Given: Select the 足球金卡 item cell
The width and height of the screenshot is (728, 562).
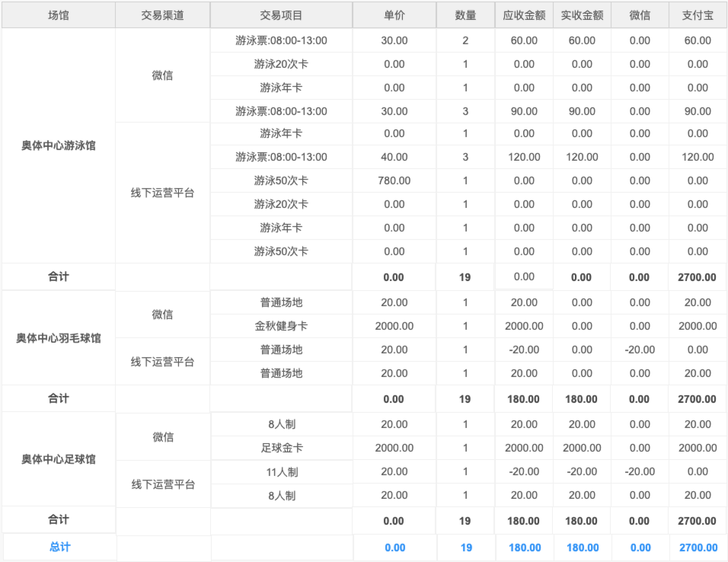Looking at the screenshot, I should 281,448.
